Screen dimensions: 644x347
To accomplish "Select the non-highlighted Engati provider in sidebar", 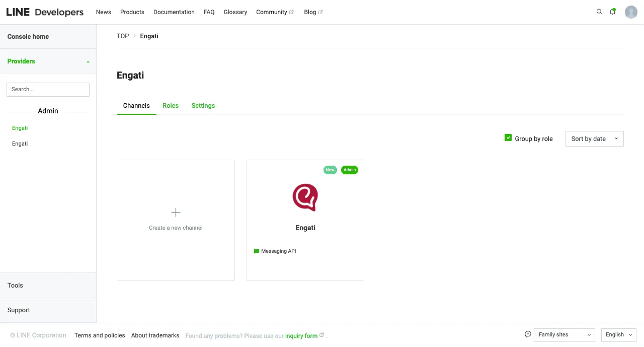I will 20,144.
